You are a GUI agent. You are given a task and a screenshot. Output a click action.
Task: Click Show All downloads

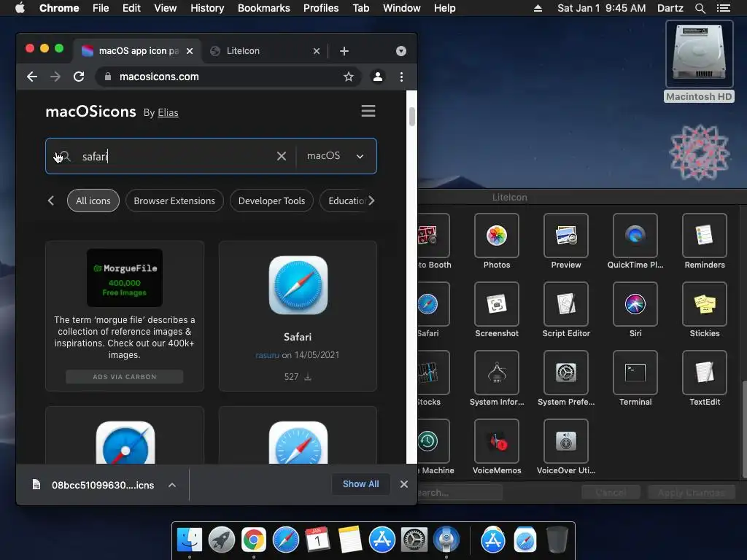(360, 484)
